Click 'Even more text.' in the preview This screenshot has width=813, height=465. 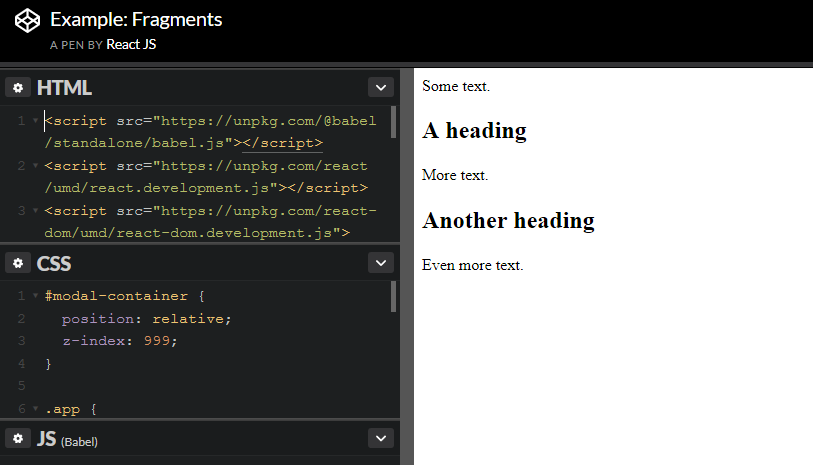coord(472,265)
